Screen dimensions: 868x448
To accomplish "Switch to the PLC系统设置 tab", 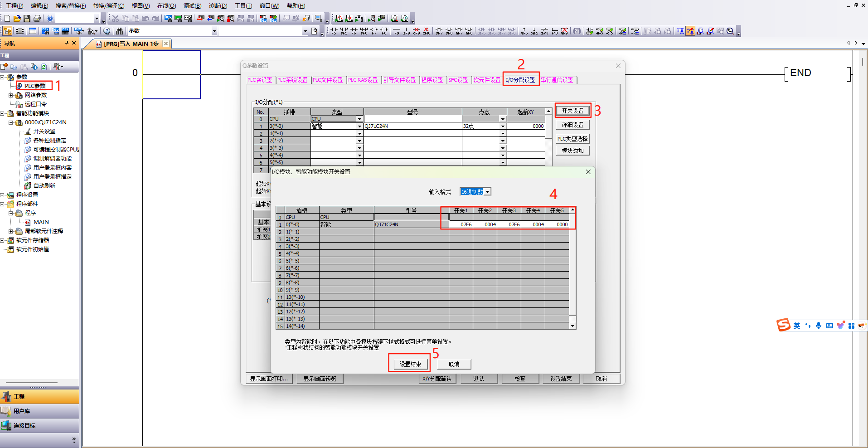I will (x=292, y=80).
